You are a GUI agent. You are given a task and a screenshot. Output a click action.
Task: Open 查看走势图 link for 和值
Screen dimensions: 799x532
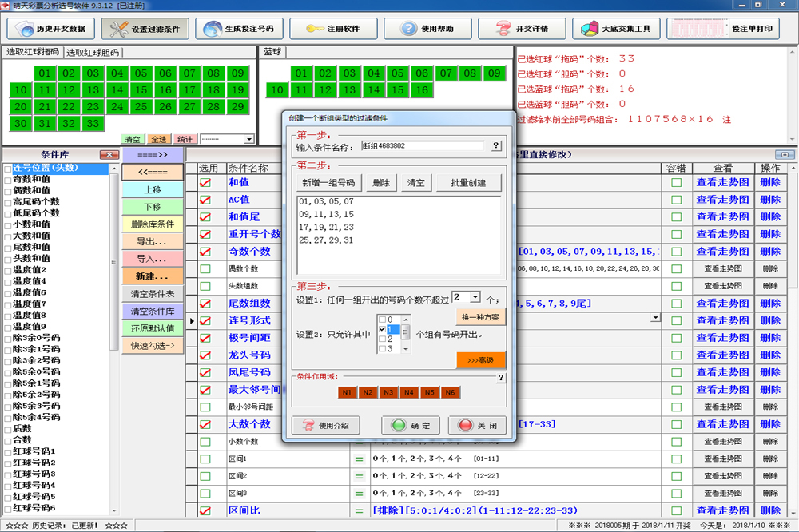722,182
